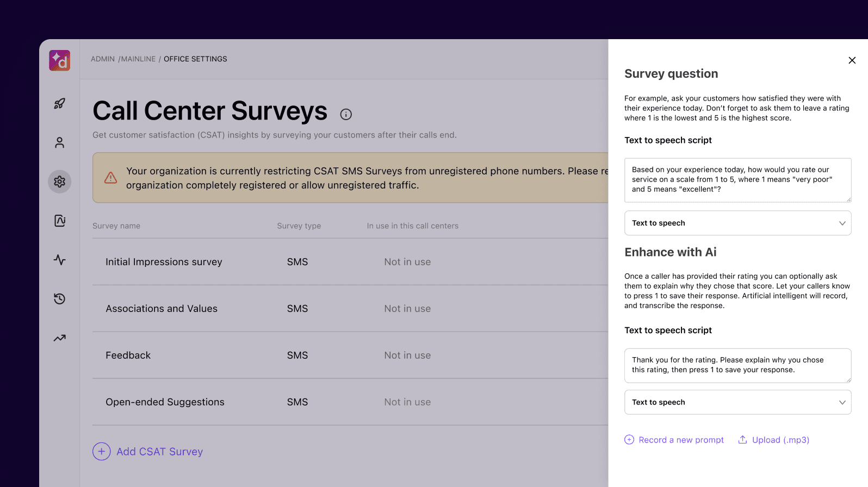This screenshot has height=487, width=868.
Task: Edit the survey question script text field
Action: click(737, 180)
